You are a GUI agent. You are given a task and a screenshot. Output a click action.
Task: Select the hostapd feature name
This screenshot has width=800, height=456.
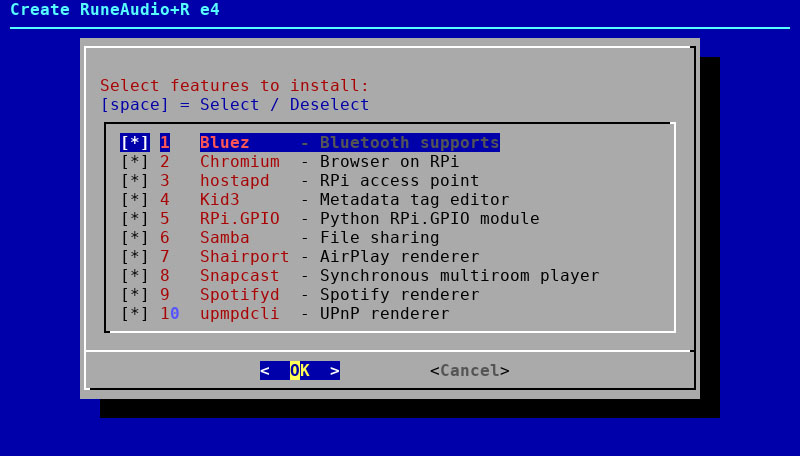click(235, 181)
